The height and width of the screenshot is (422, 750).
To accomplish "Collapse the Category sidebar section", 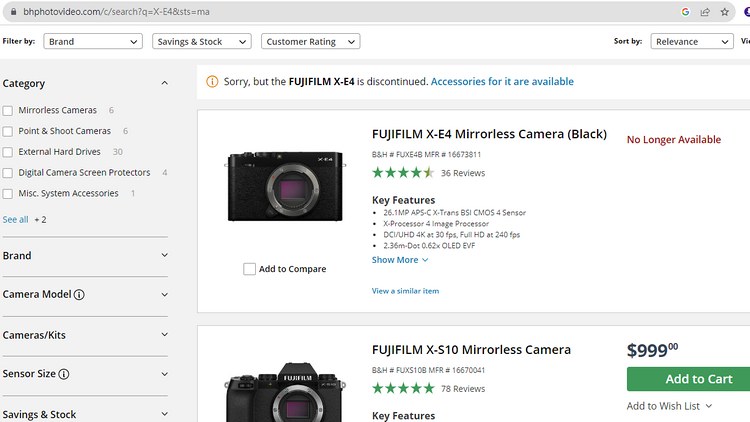I will coord(165,83).
